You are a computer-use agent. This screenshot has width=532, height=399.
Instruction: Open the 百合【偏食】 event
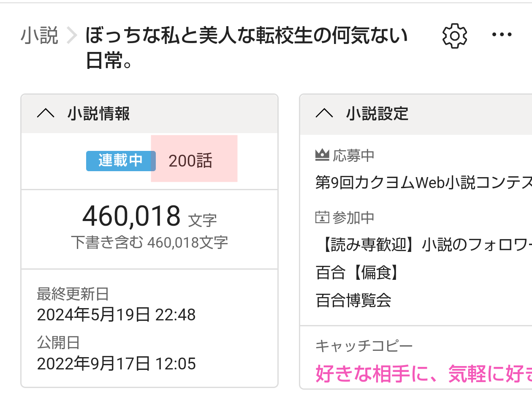[357, 273]
